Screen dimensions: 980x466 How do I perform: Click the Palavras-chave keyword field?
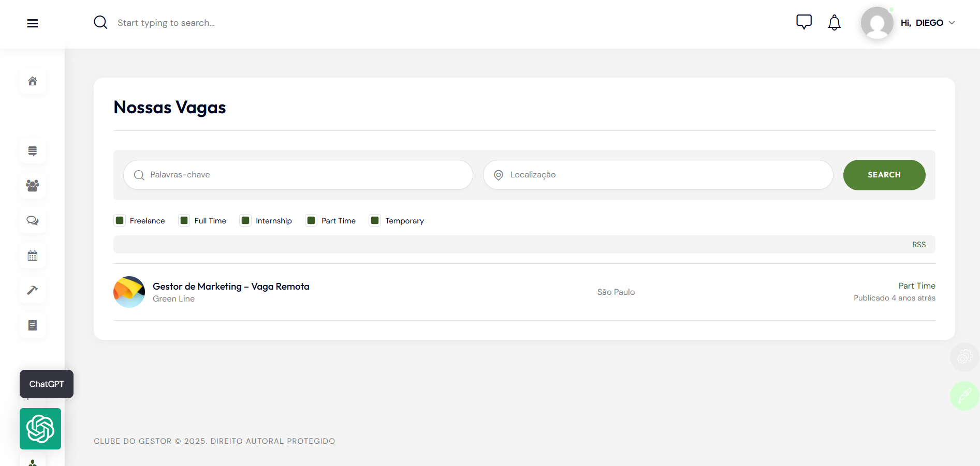[305, 175]
